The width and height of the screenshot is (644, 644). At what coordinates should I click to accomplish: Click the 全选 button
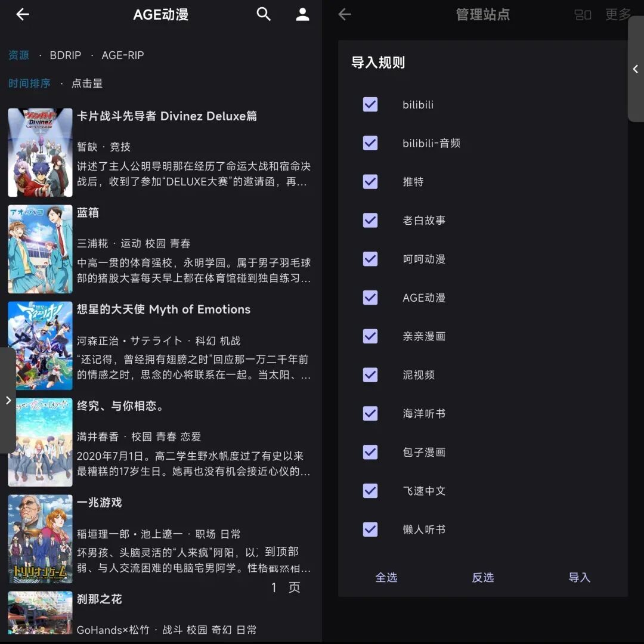[386, 577]
